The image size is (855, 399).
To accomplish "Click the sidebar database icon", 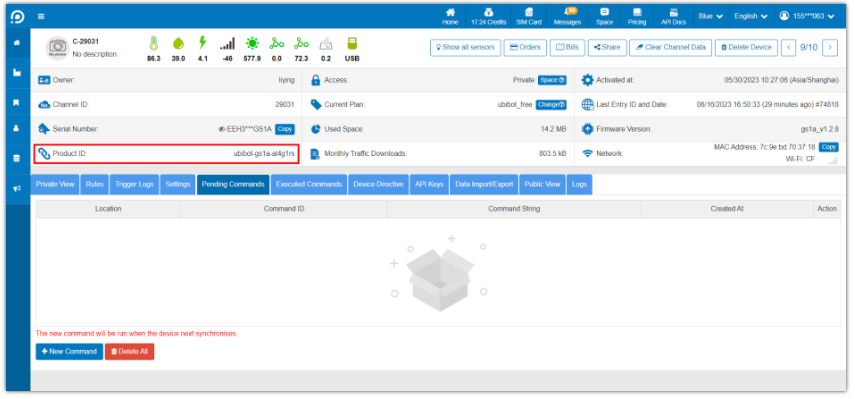I will (17, 159).
